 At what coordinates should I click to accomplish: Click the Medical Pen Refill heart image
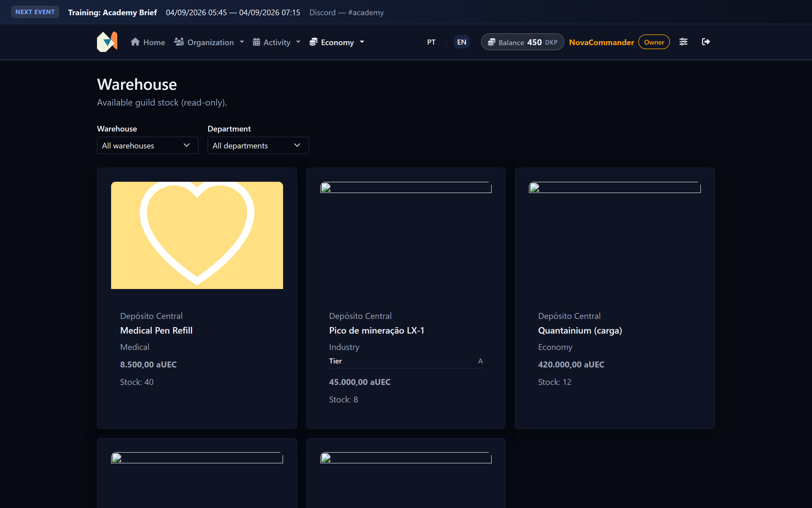click(x=197, y=235)
